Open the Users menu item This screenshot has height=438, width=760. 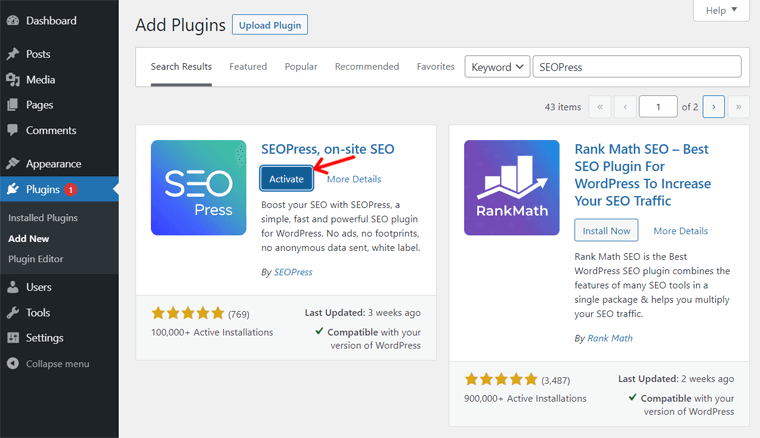tap(59, 287)
